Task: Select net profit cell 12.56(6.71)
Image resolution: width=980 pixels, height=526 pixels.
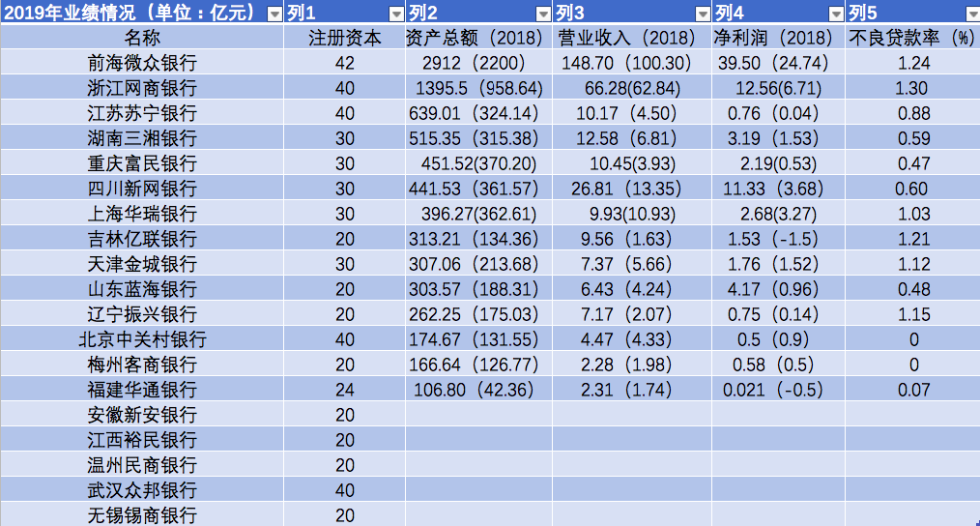Action: (778, 88)
